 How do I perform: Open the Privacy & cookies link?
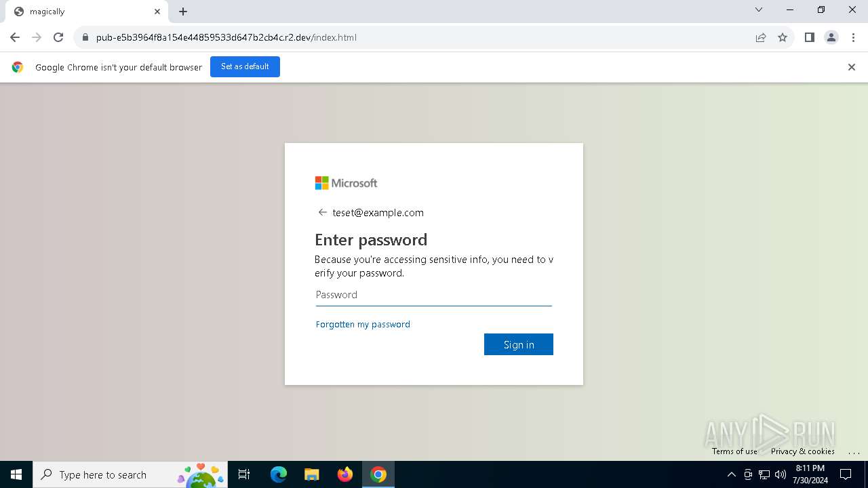point(803,451)
